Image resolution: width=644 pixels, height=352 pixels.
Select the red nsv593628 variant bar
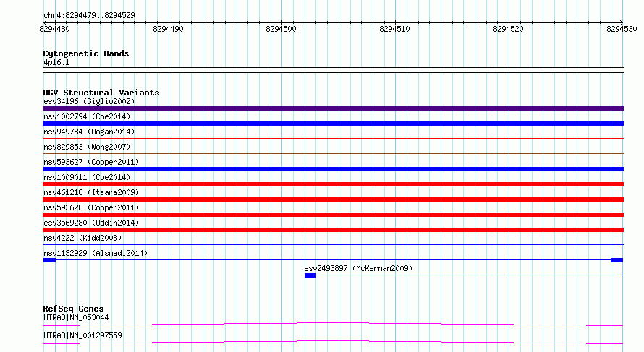pyautogui.click(x=333, y=215)
